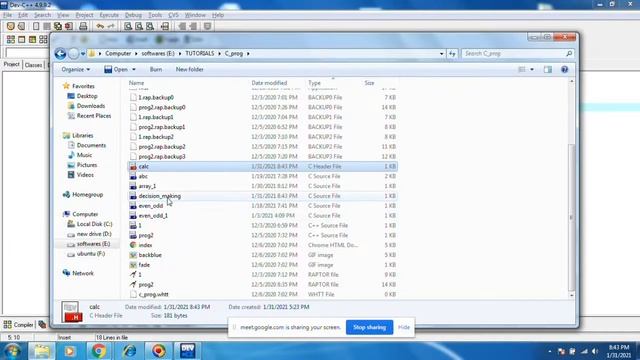Click the Compile and Run icon in Dev-C++

(32, 40)
